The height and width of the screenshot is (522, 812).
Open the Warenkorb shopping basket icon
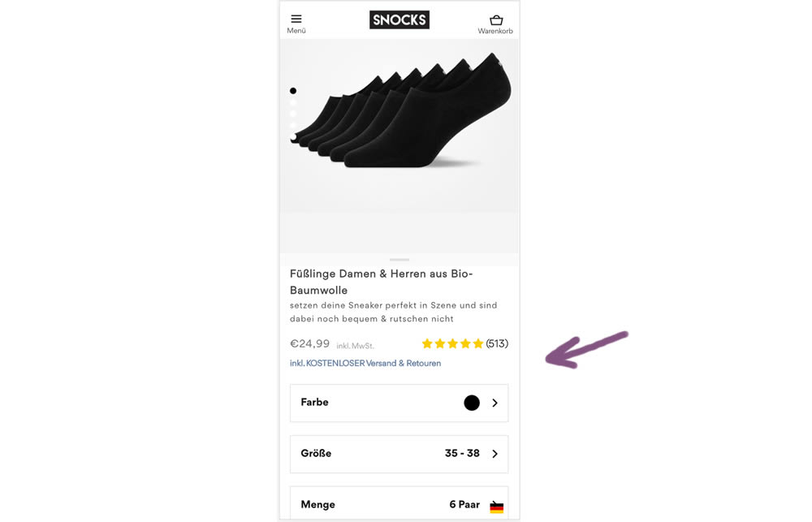495,19
